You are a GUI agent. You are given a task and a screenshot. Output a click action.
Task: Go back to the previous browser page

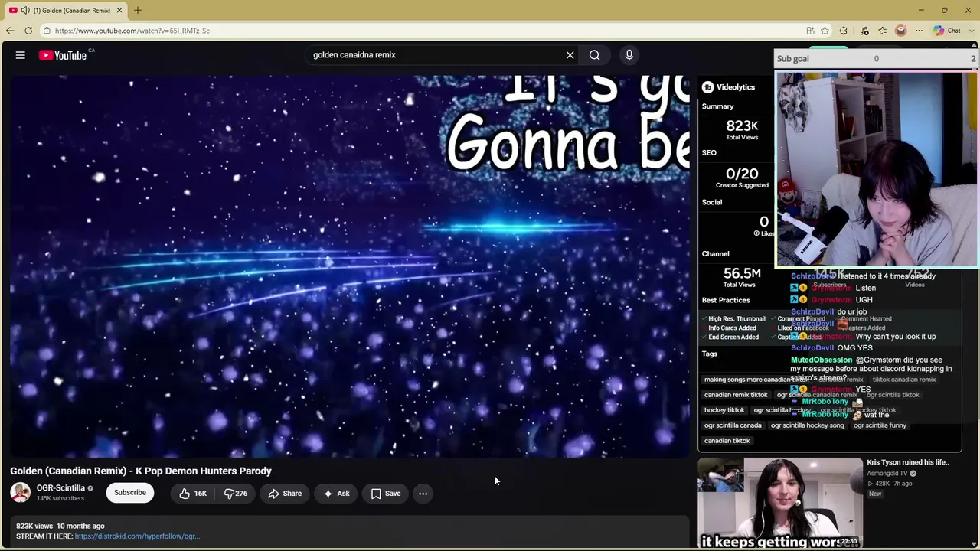point(10,31)
